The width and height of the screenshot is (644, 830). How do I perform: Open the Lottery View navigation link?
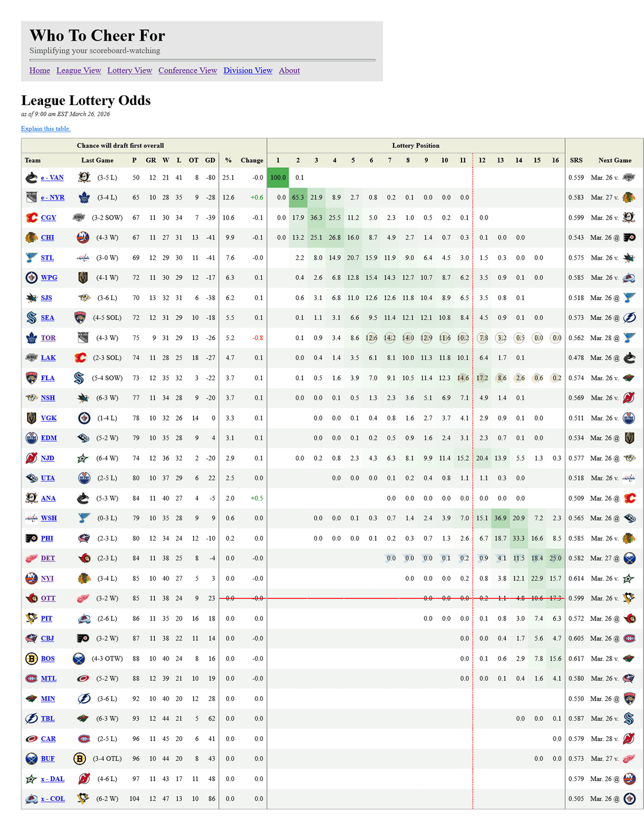pos(129,70)
